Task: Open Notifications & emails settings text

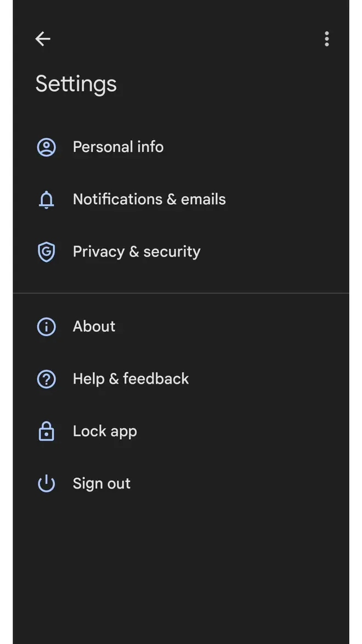Action: (149, 199)
